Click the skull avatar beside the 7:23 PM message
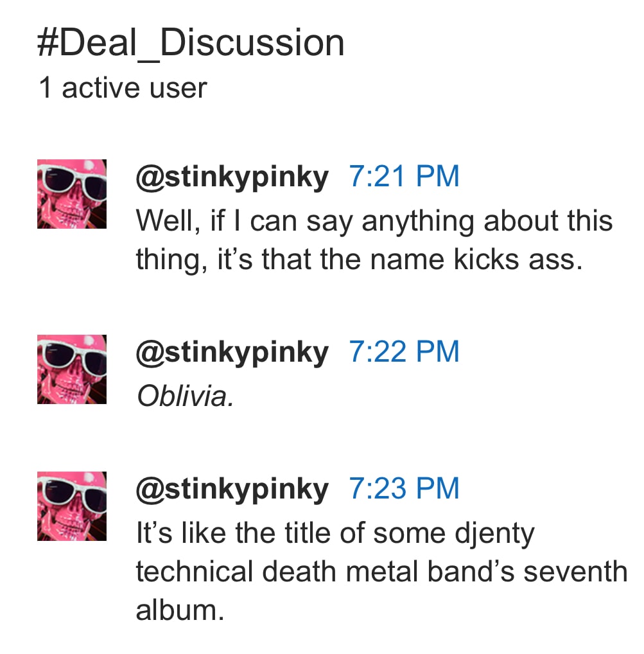The height and width of the screenshot is (654, 644). click(x=71, y=506)
